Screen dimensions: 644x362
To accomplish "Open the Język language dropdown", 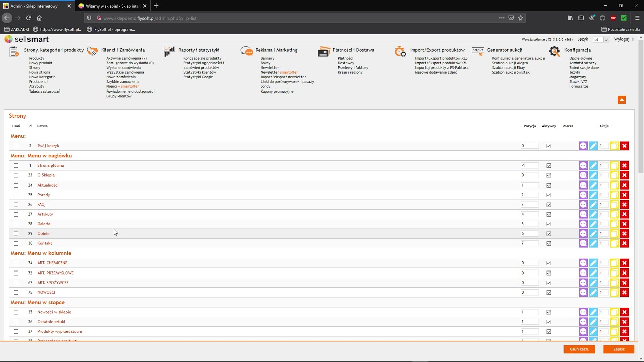I will tap(601, 39).
